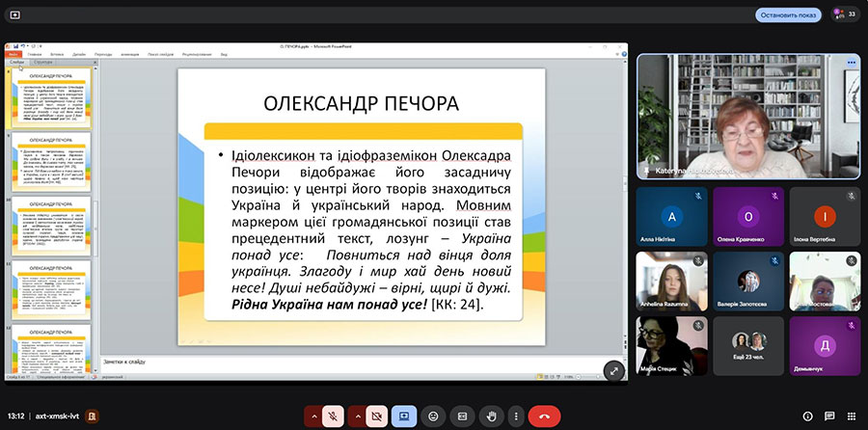The width and height of the screenshot is (868, 430).
Task: Select Валерія Запотєєва participant tile
Action: (x=748, y=282)
